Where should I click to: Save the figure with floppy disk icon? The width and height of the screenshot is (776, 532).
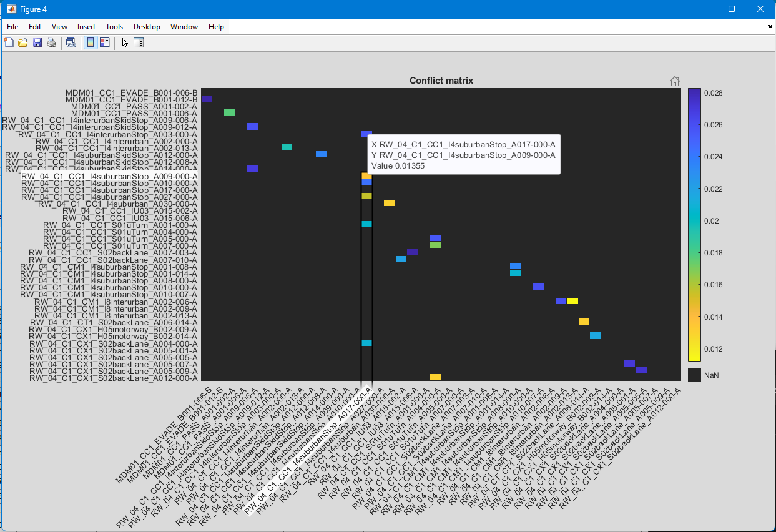(37, 43)
